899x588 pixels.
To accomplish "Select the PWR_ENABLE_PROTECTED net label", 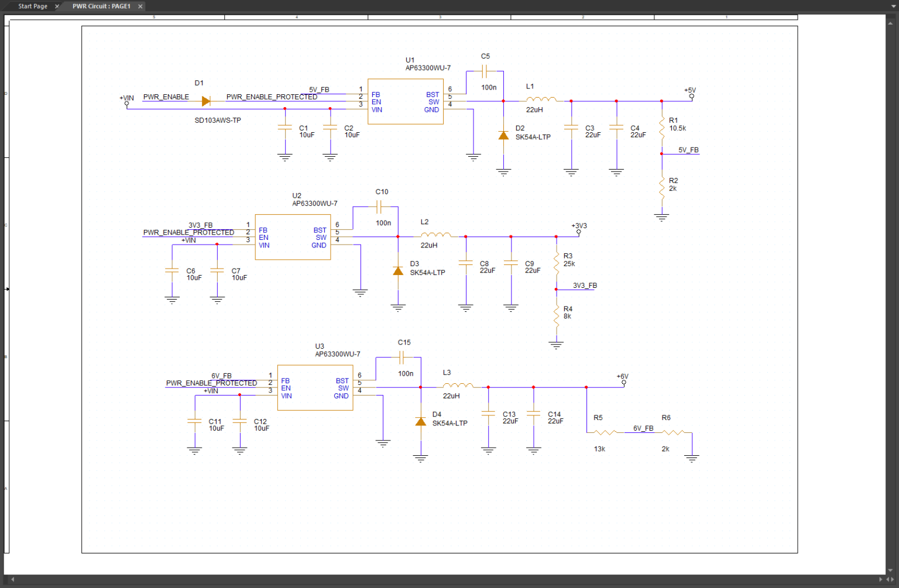I will click(x=272, y=97).
